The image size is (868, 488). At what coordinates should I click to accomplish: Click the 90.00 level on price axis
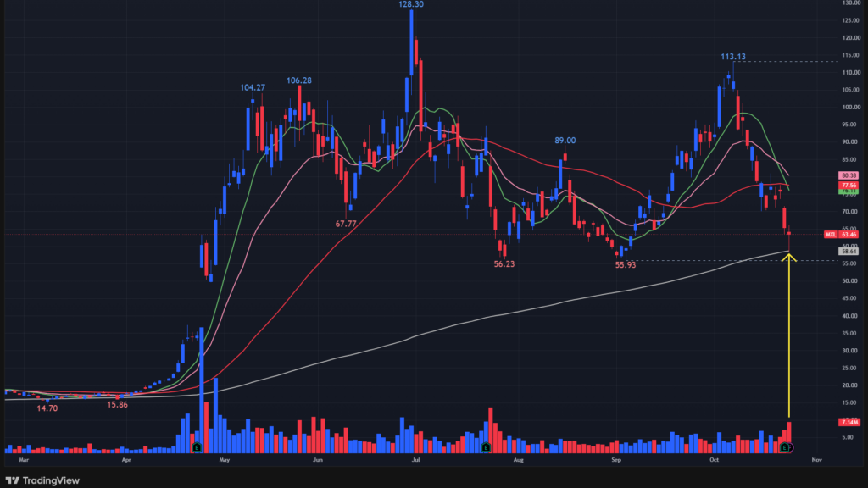tap(851, 141)
